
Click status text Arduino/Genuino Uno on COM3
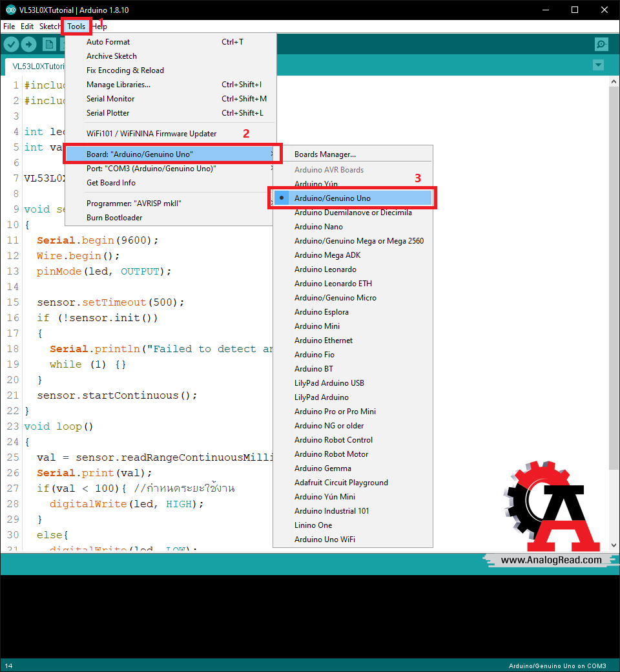coord(557,666)
